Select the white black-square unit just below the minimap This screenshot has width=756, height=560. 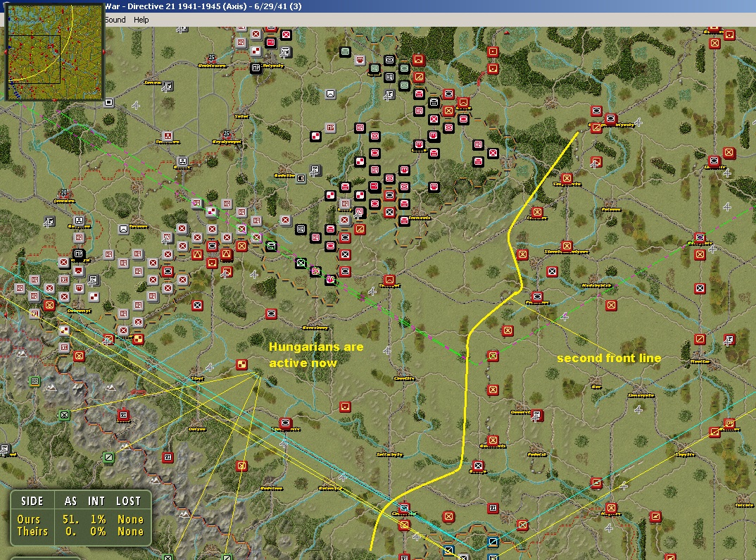tap(109, 102)
